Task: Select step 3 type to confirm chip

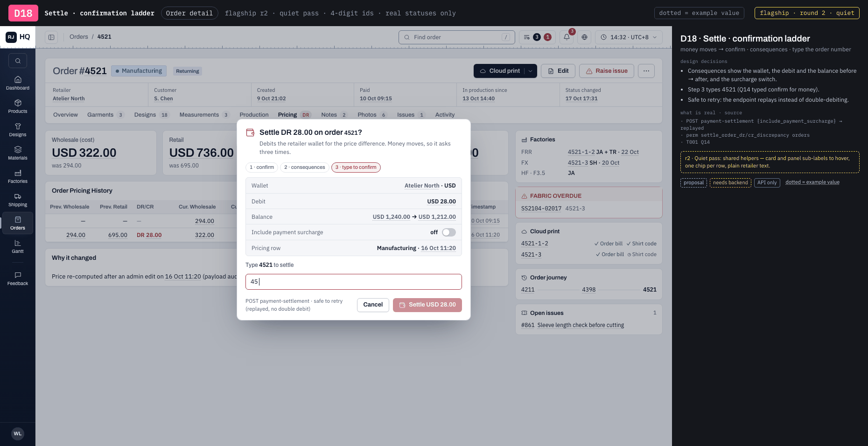Action: (x=356, y=167)
